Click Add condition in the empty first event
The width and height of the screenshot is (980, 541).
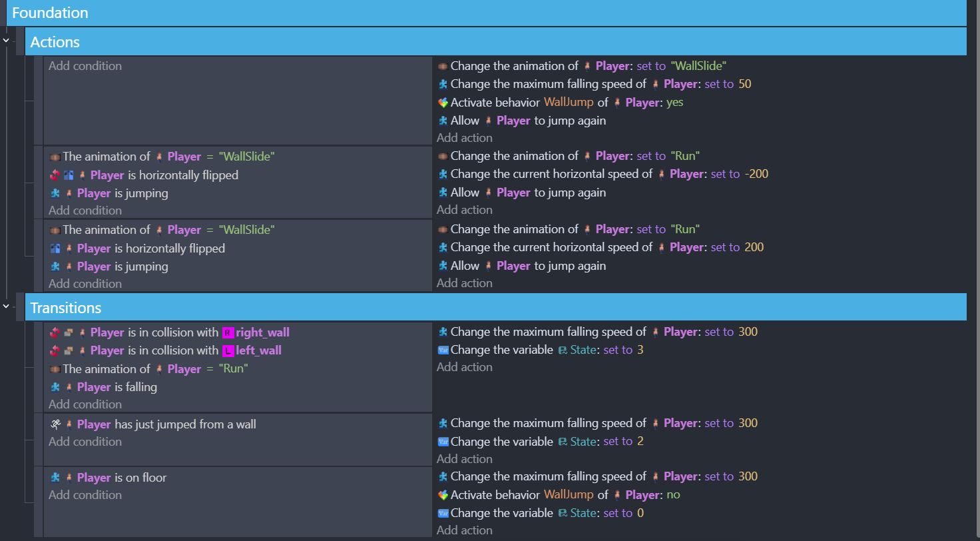[85, 66]
